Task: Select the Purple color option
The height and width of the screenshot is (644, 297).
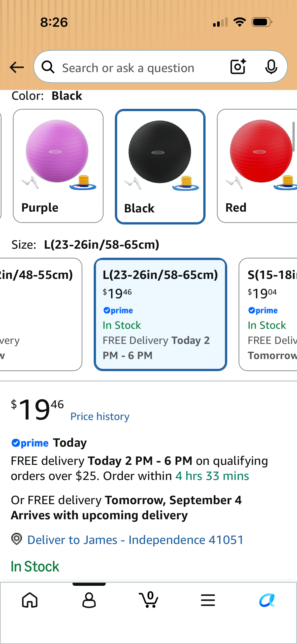Action: tap(58, 166)
